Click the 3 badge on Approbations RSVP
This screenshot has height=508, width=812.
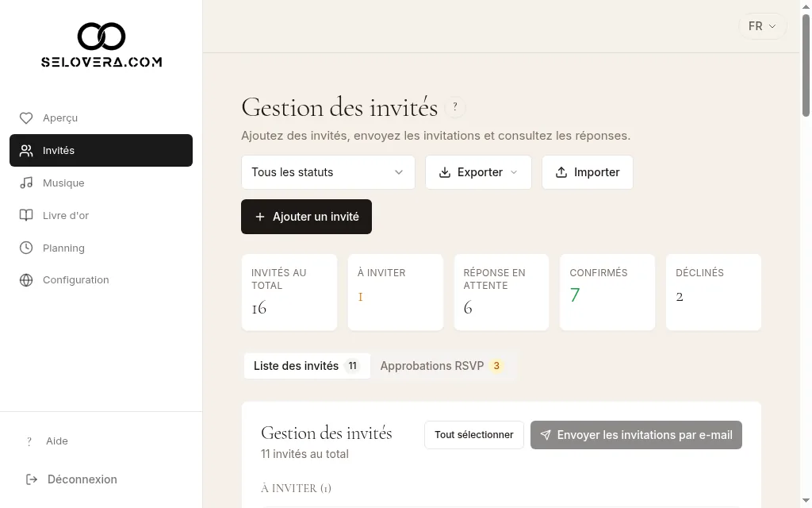click(496, 366)
